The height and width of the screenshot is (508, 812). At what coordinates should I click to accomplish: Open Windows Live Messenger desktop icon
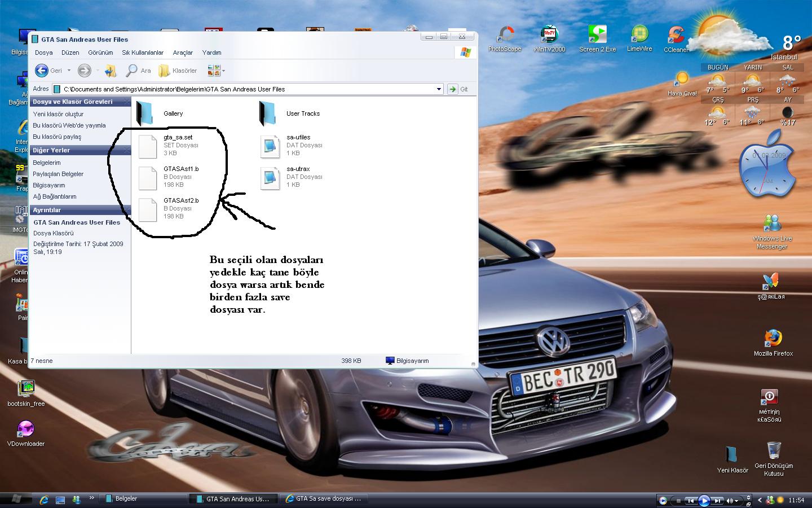pyautogui.click(x=772, y=231)
